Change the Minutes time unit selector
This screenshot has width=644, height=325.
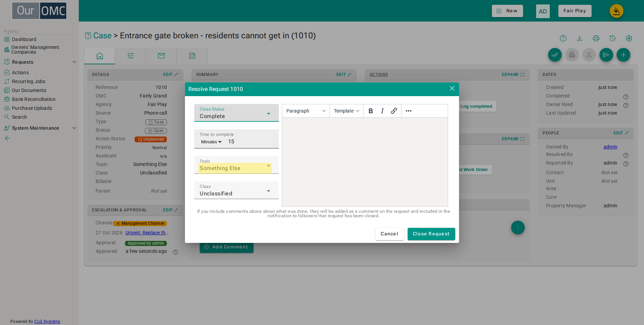click(211, 142)
